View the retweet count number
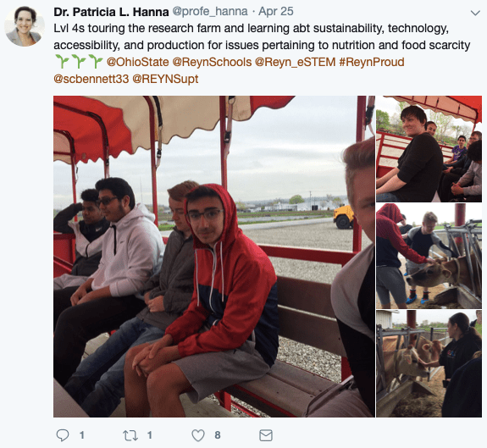This screenshot has width=487, height=448. tap(149, 435)
